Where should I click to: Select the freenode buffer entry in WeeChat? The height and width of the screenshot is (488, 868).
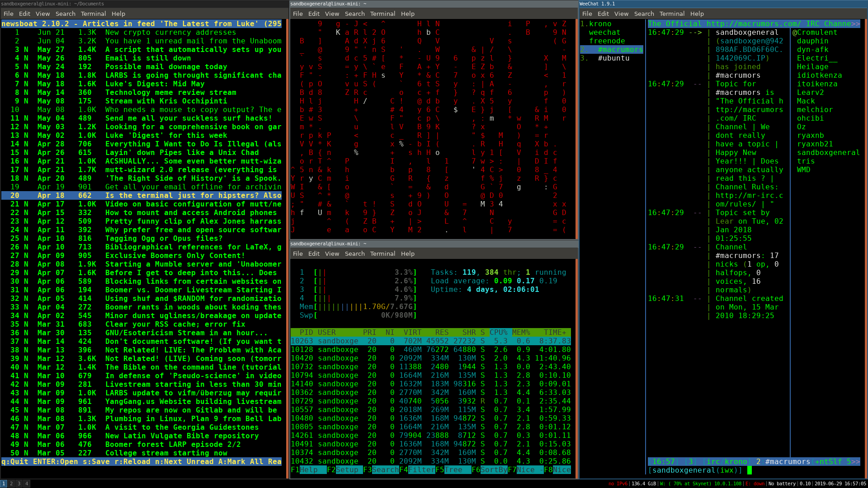click(x=607, y=41)
